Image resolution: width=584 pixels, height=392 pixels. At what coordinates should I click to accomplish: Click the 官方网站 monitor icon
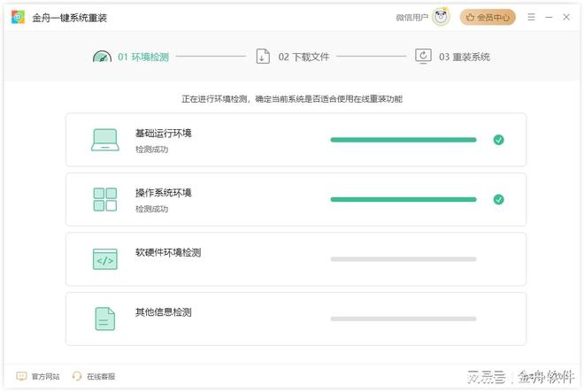[21, 376]
